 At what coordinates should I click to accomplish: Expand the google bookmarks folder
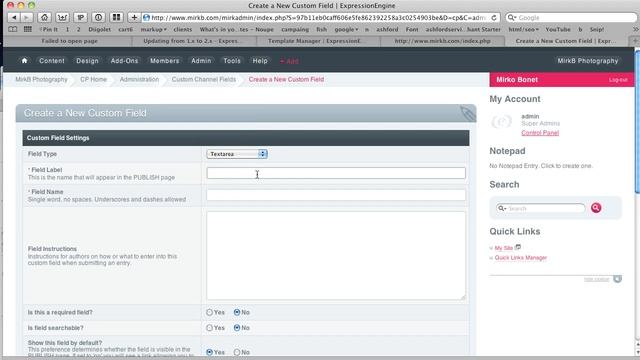346,29
